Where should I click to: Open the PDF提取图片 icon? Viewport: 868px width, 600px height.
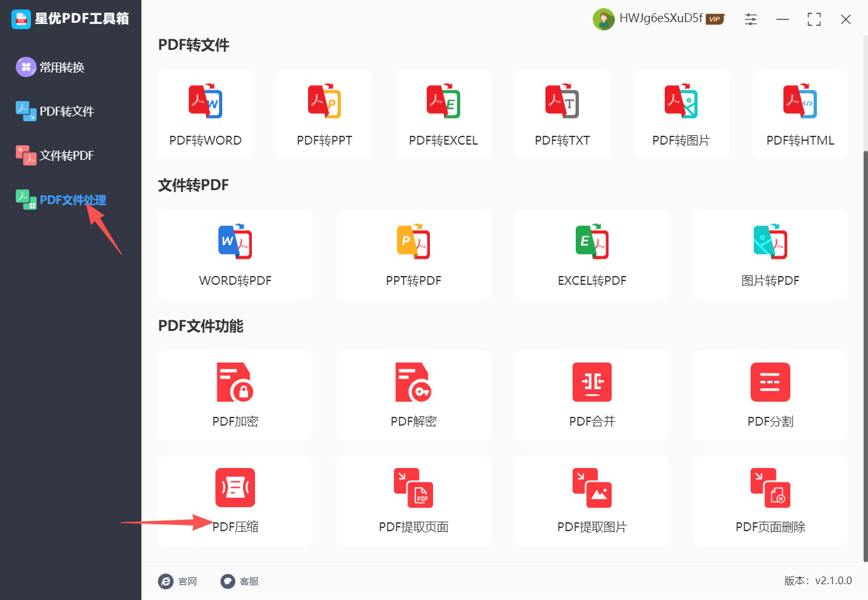pyautogui.click(x=592, y=488)
